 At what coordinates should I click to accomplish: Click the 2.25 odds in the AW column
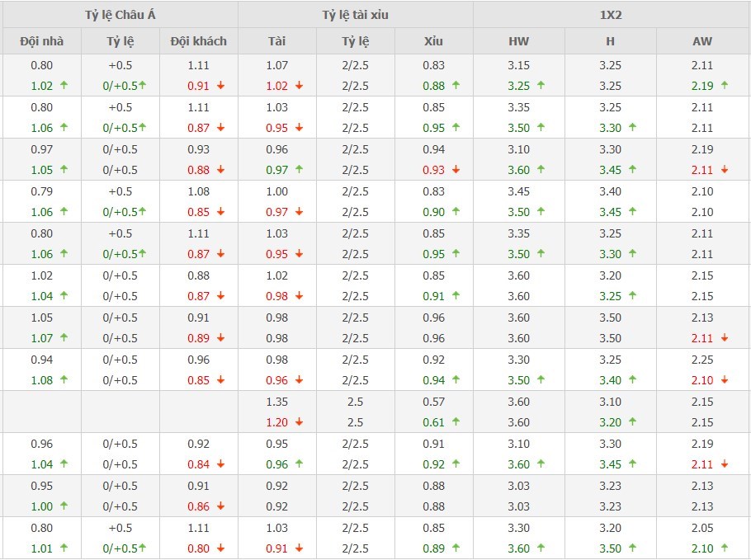click(702, 360)
